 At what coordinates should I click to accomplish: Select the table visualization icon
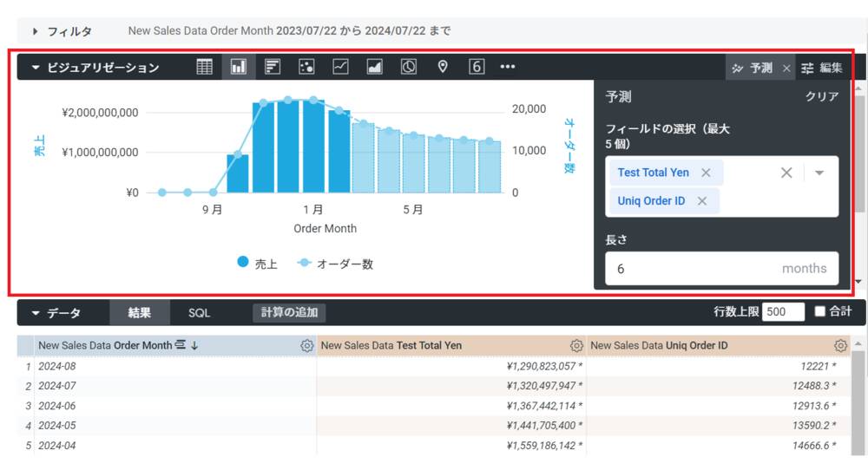pyautogui.click(x=205, y=67)
